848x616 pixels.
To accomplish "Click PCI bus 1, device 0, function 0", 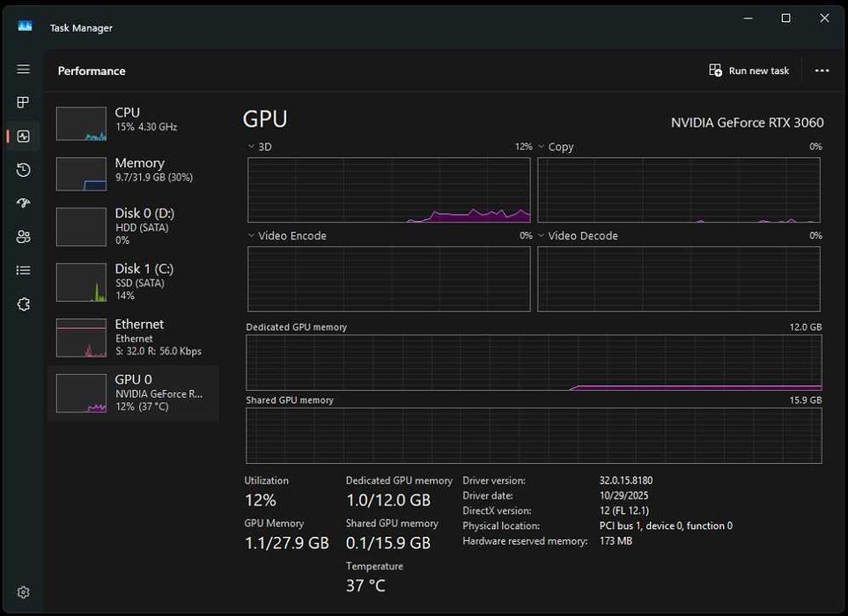I will click(x=666, y=525).
